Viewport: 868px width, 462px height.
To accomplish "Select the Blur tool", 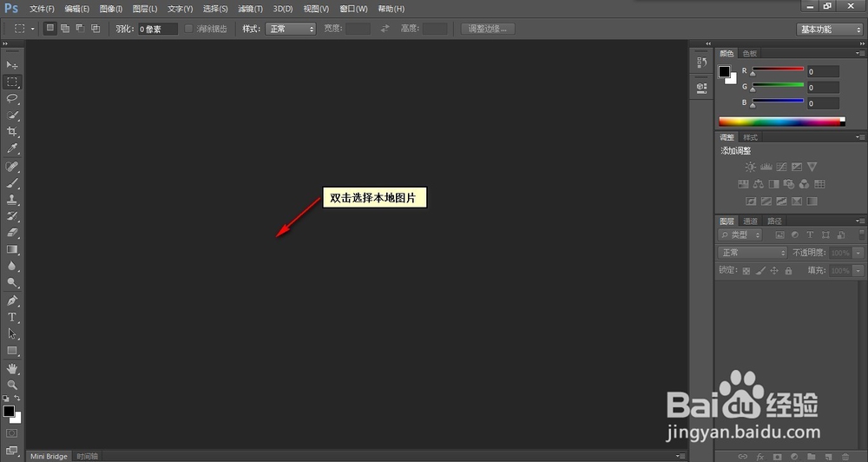I will [x=11, y=266].
